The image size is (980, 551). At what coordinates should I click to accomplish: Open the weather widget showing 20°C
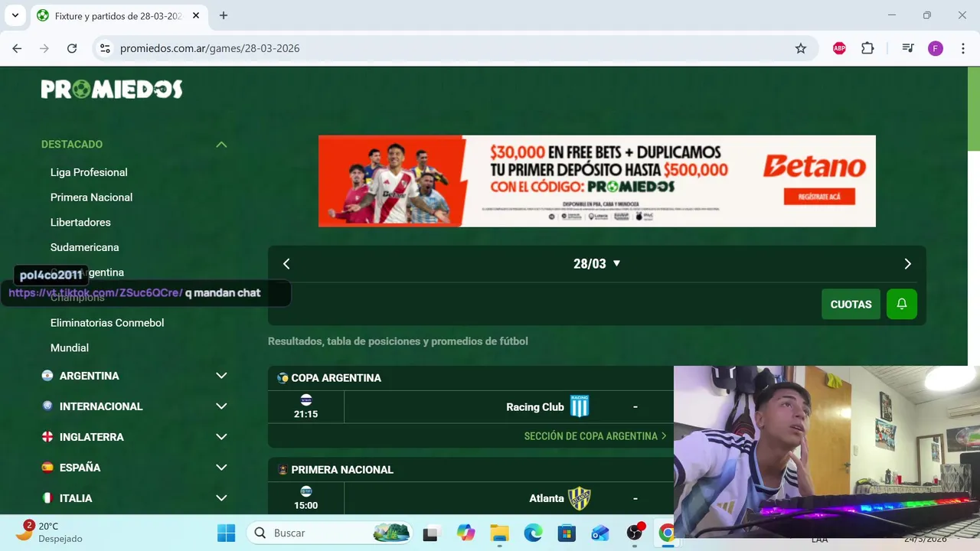50,532
